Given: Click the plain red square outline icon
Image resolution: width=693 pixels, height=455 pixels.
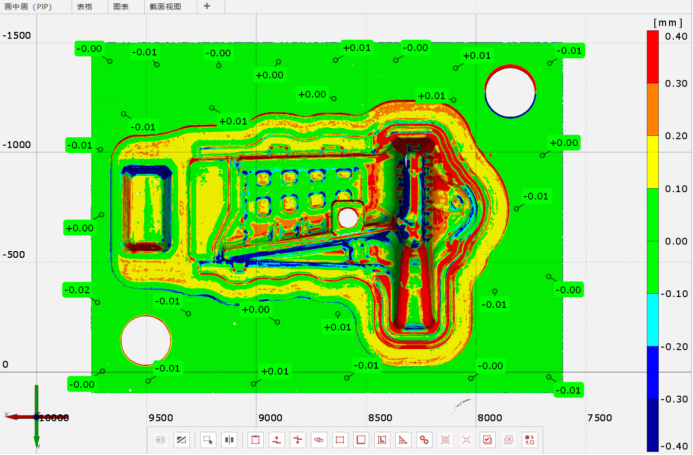Looking at the screenshot, I should [x=339, y=439].
